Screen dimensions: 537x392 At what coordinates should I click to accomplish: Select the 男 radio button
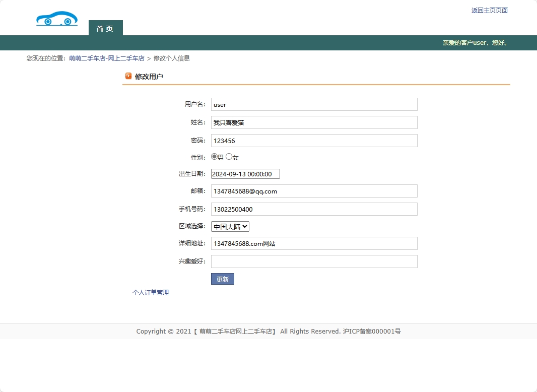click(215, 157)
